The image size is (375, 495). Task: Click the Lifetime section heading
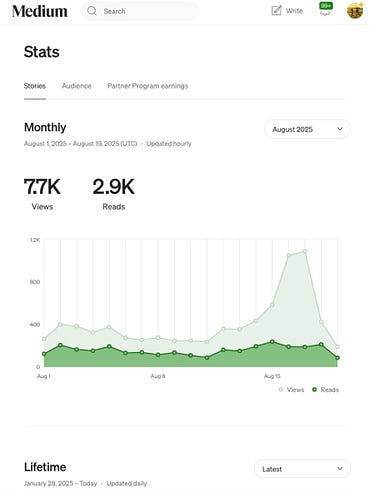[x=45, y=467]
